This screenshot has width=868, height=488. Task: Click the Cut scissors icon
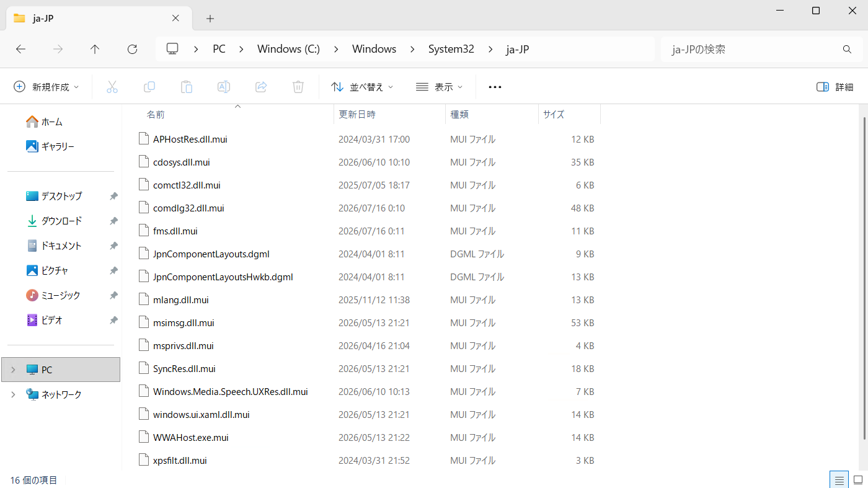112,87
